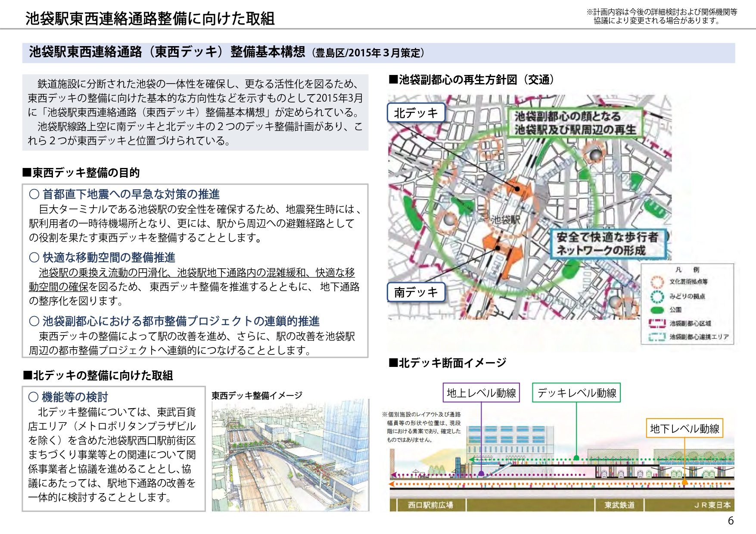Viewport: 756px width, 534px height.
Task: Click page number 6
Action: (731, 521)
